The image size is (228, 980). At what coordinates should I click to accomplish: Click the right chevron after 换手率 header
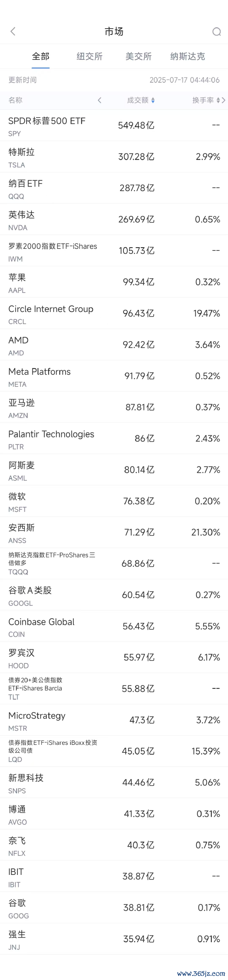pyautogui.click(x=224, y=100)
